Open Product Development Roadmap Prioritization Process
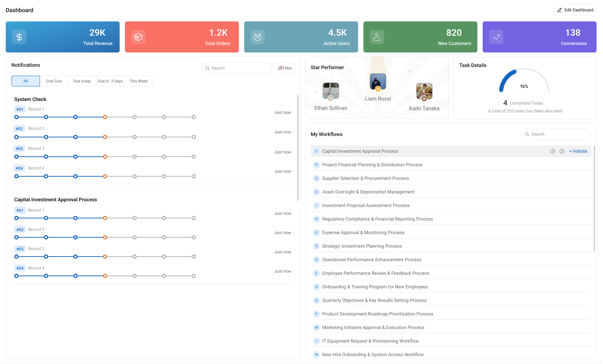The width and height of the screenshot is (603, 364). click(451, 314)
